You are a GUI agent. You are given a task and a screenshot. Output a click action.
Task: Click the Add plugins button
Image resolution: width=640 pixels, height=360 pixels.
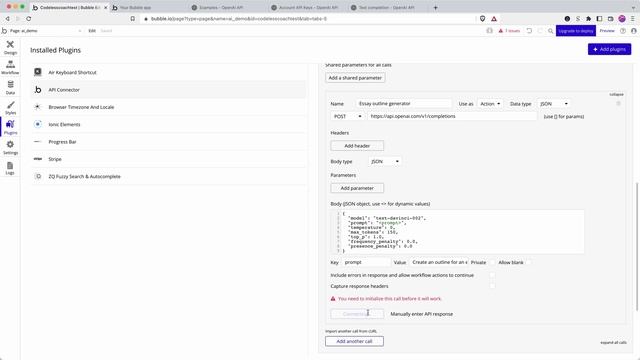[609, 49]
